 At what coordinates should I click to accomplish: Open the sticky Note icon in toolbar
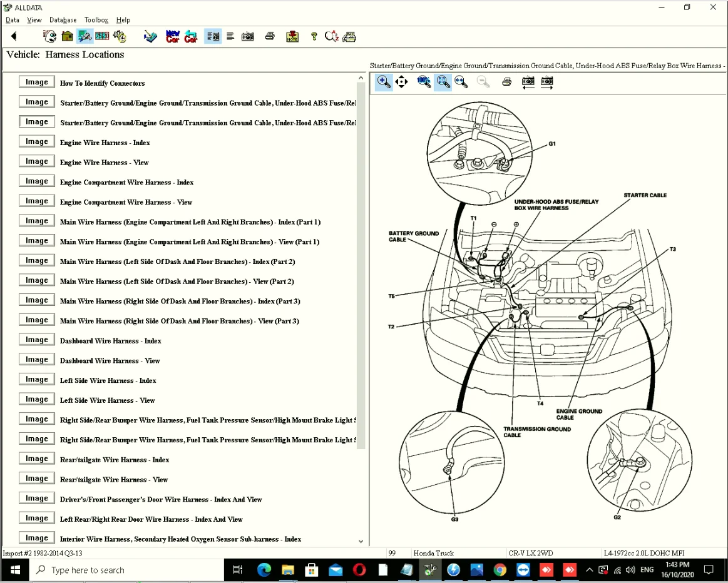pos(292,36)
